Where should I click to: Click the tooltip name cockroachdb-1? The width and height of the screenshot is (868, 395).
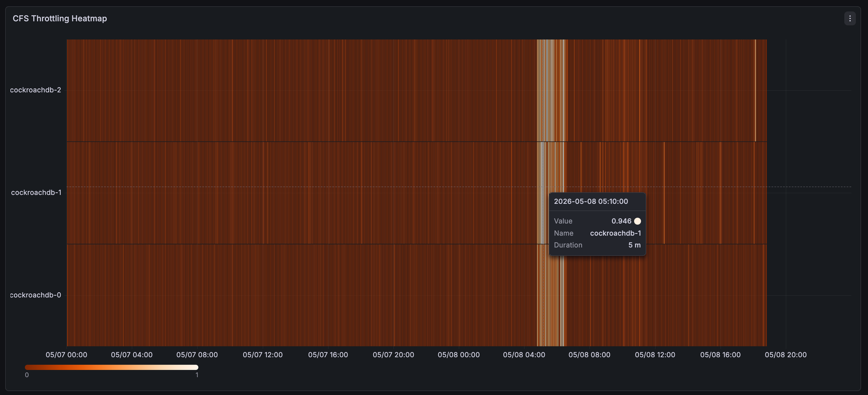[615, 233]
